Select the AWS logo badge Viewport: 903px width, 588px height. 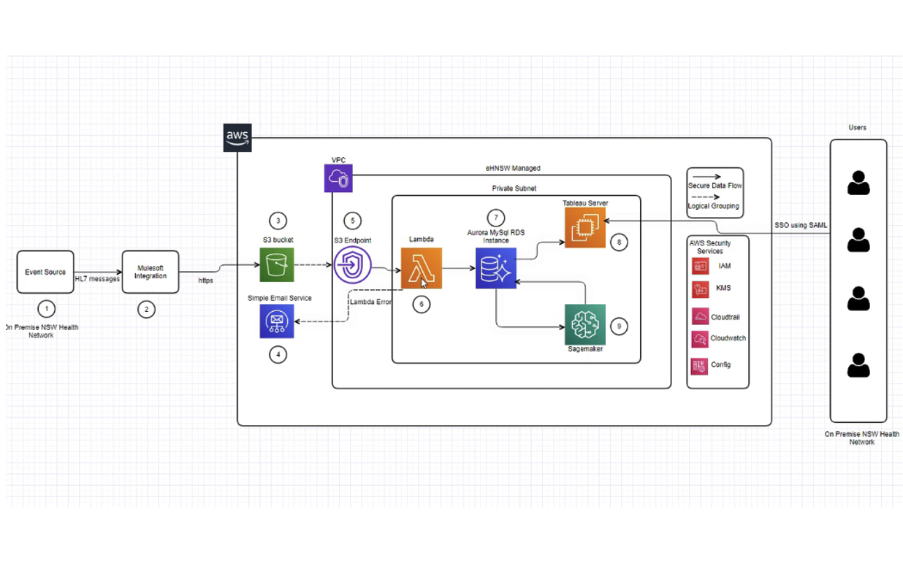point(237,137)
